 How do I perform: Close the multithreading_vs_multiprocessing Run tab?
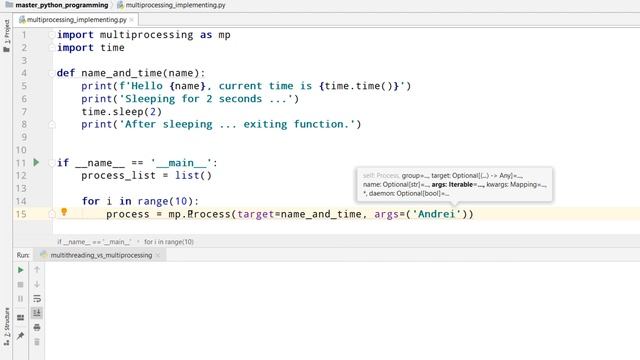point(158,255)
